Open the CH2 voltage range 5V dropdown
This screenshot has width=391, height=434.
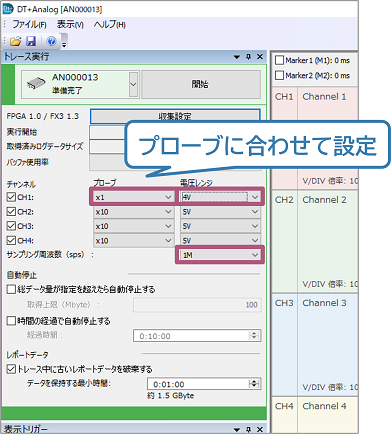tap(220, 212)
